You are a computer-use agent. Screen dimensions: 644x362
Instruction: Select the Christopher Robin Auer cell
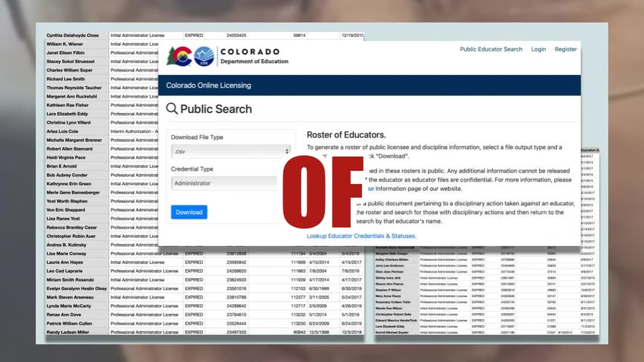point(77,236)
